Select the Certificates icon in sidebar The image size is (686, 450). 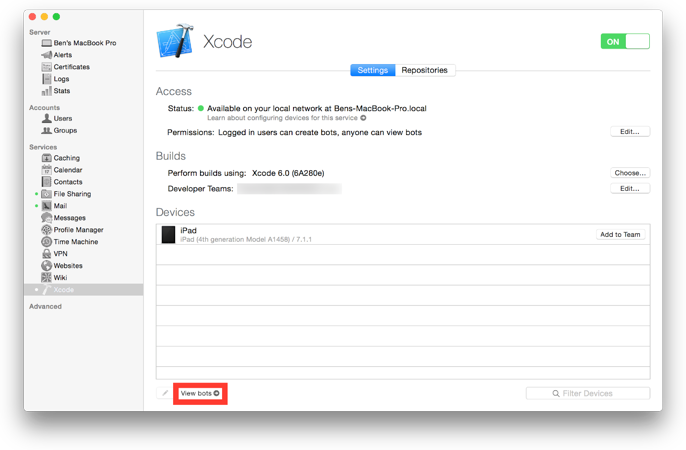tap(46, 67)
